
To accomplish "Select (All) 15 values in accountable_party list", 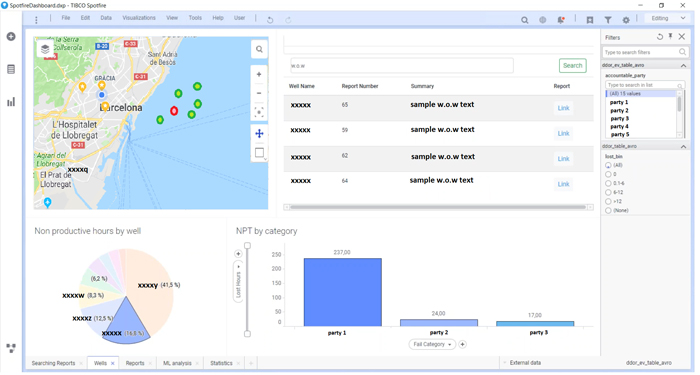I will click(x=641, y=94).
